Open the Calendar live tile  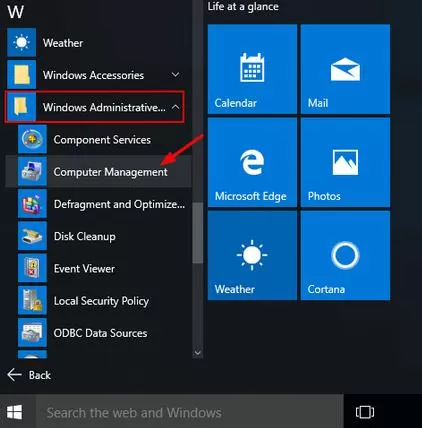(252, 69)
